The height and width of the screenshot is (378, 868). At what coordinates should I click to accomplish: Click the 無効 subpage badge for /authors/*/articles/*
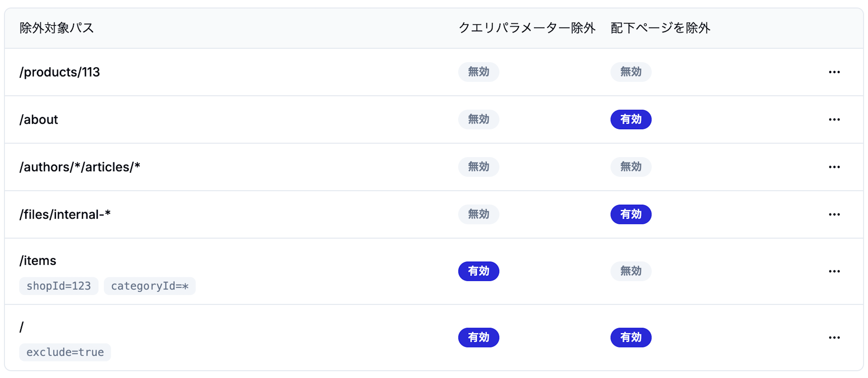(631, 167)
